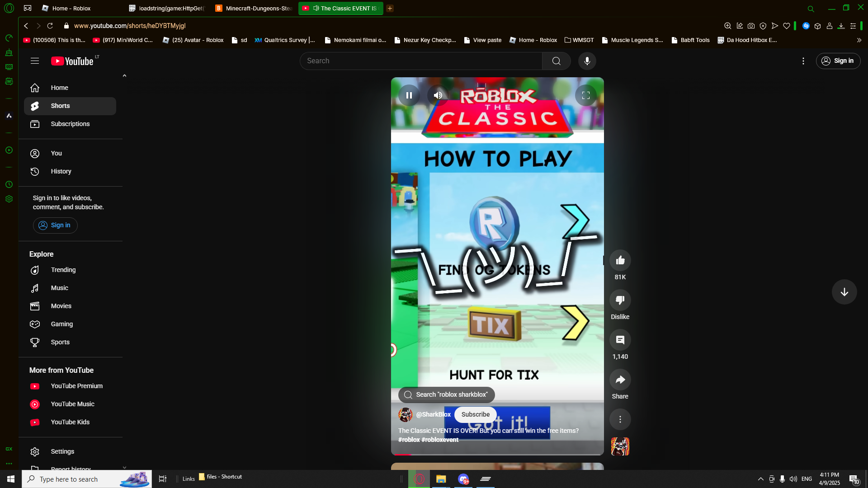Image resolution: width=868 pixels, height=488 pixels.
Task: Open the Avatar - Roblox bookmark
Action: [x=193, y=40]
